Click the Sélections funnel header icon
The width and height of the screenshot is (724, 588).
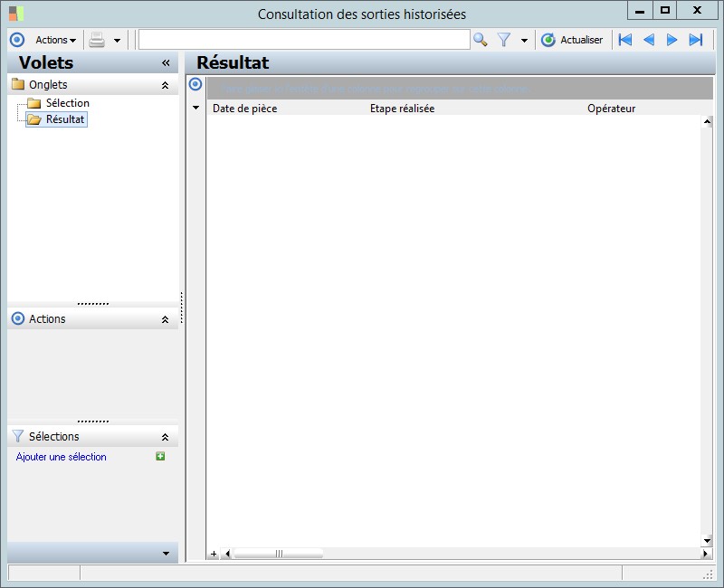click(x=17, y=436)
